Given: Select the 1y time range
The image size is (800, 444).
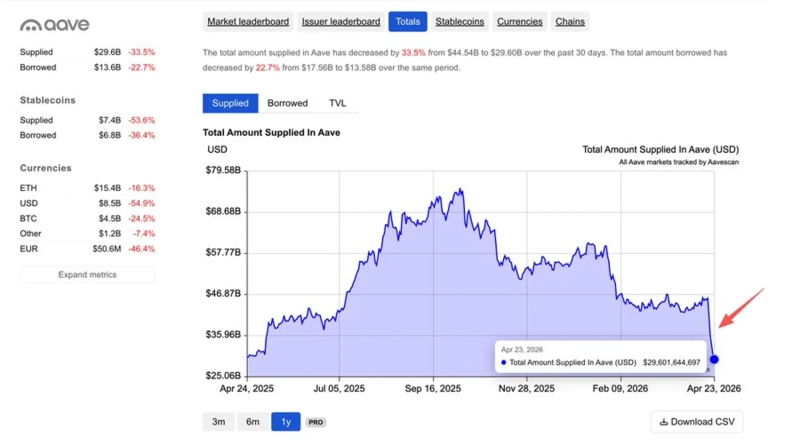Looking at the screenshot, I should 285,422.
